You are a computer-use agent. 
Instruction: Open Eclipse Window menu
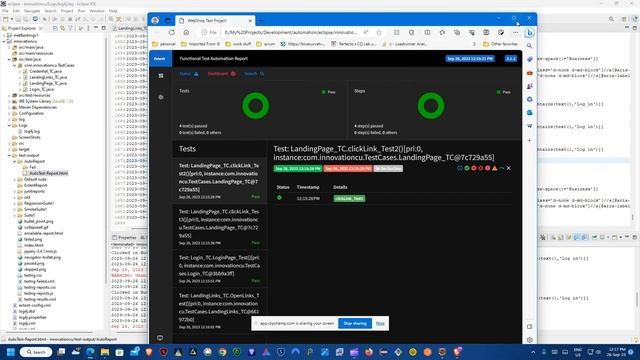(x=97, y=11)
